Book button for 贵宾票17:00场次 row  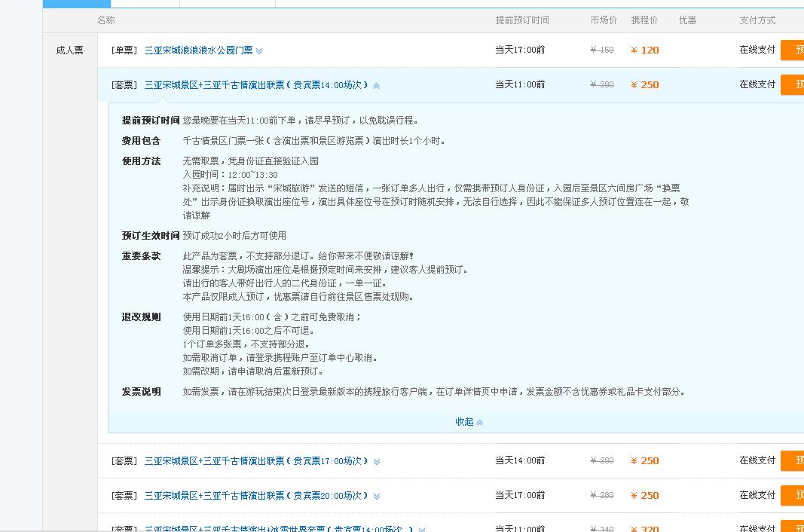click(x=792, y=460)
